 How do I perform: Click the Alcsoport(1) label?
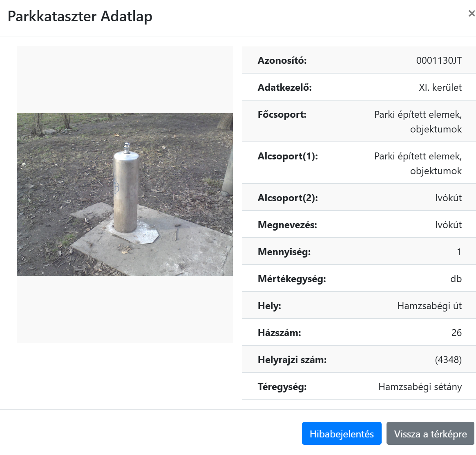[x=288, y=156]
